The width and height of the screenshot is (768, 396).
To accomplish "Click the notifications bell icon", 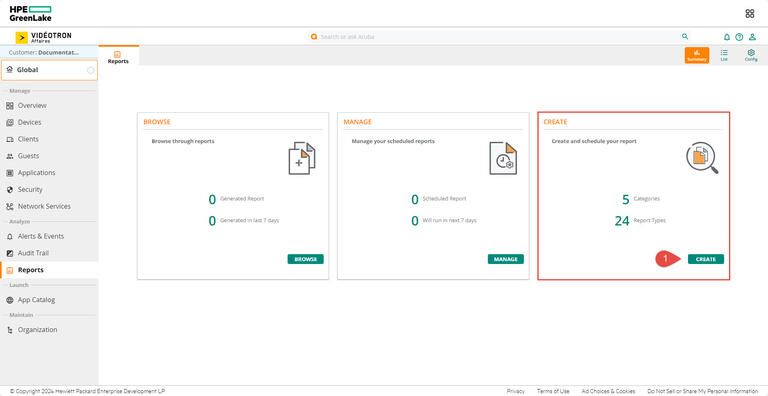I will tap(727, 37).
